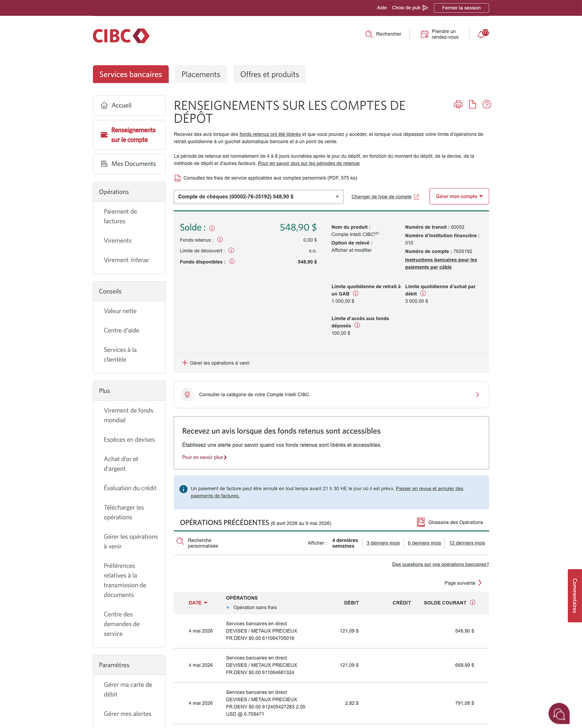The height and width of the screenshot is (728, 582).
Task: Switch to the Placements tab
Action: (201, 74)
